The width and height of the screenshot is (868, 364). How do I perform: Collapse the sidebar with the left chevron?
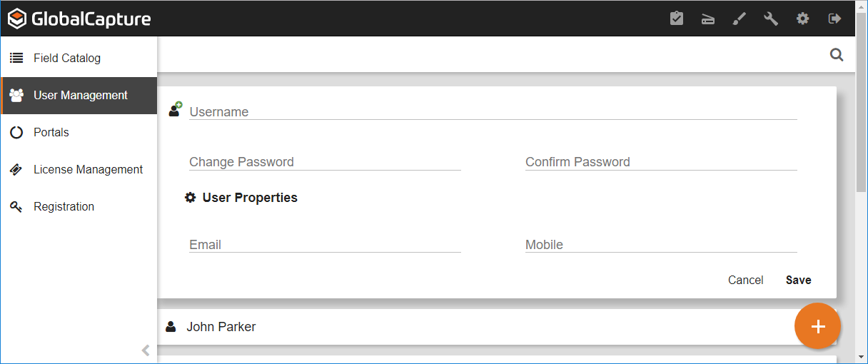point(146,350)
